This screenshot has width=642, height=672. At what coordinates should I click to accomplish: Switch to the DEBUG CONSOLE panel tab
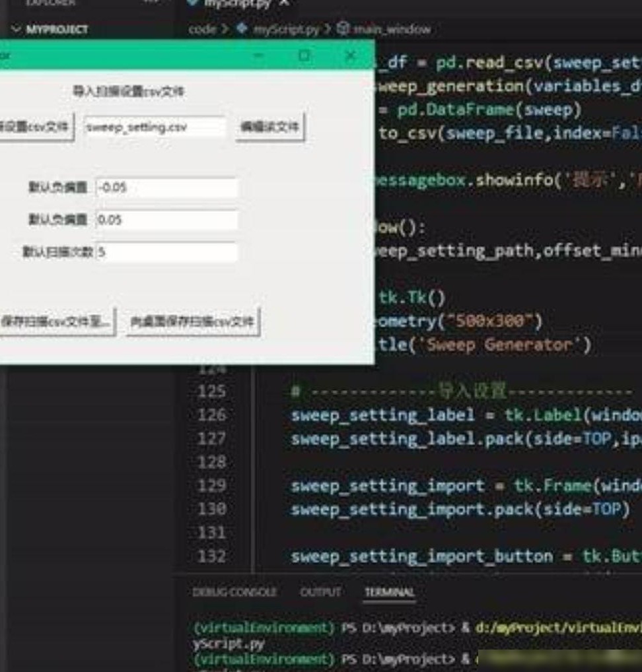[234, 592]
